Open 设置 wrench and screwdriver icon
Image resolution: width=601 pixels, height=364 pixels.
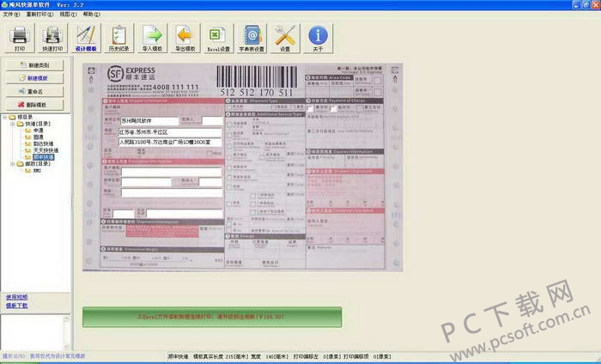[285, 38]
